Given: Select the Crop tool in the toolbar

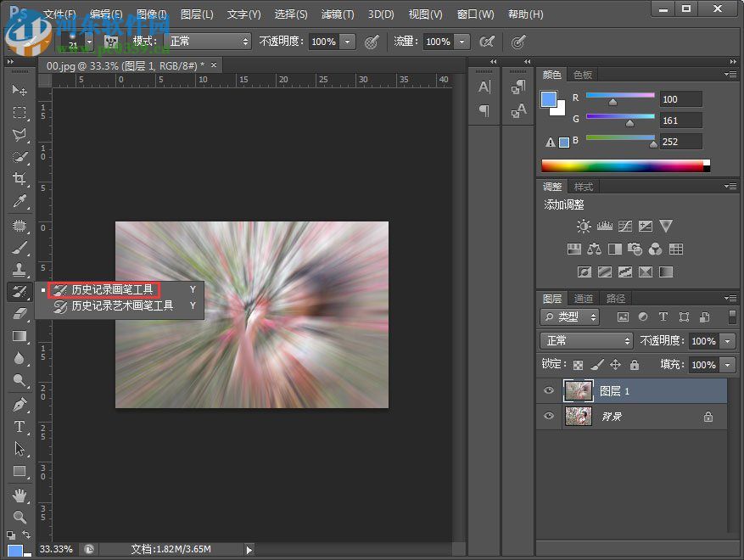Looking at the screenshot, I should tap(19, 179).
